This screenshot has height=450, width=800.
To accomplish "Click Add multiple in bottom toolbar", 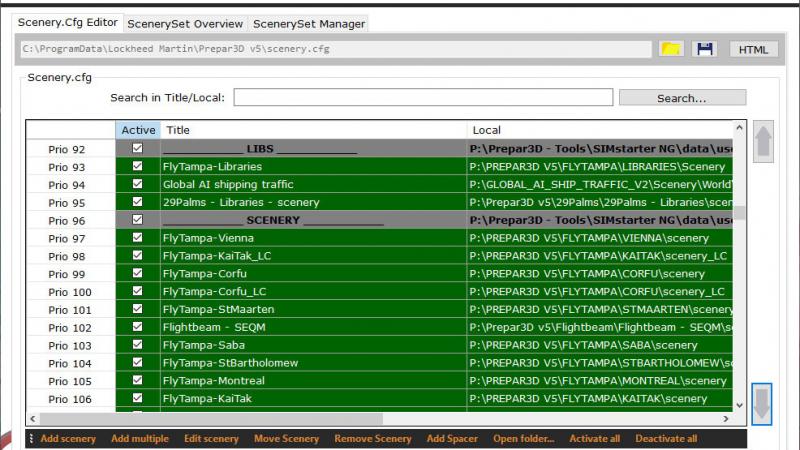I will [x=140, y=439].
